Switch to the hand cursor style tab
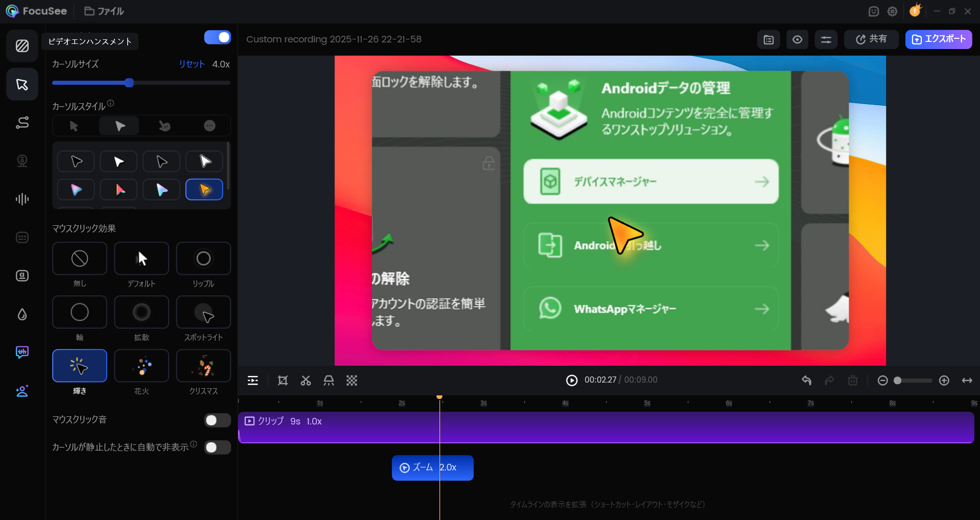The image size is (980, 520). pyautogui.click(x=165, y=126)
